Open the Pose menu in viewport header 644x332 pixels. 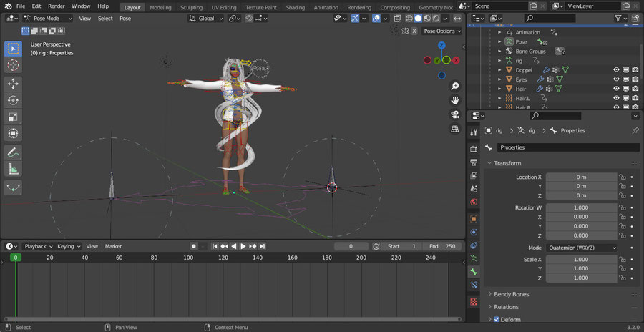pos(125,19)
